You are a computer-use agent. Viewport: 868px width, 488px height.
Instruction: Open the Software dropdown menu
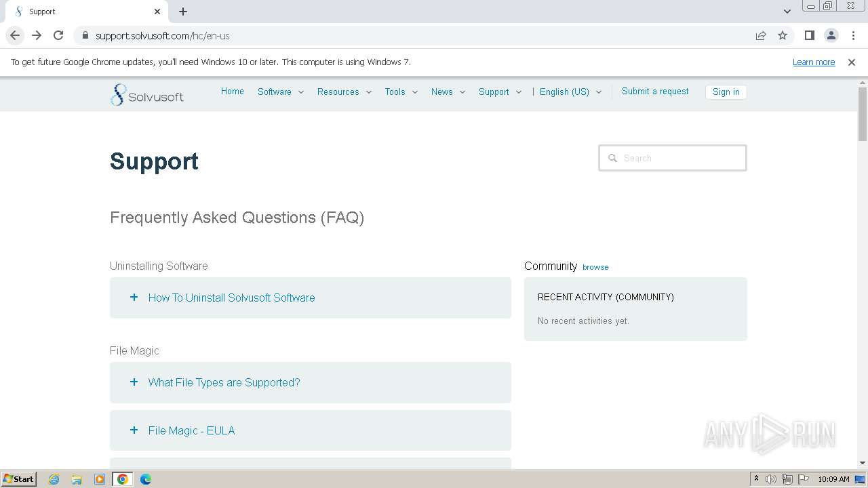tap(281, 91)
